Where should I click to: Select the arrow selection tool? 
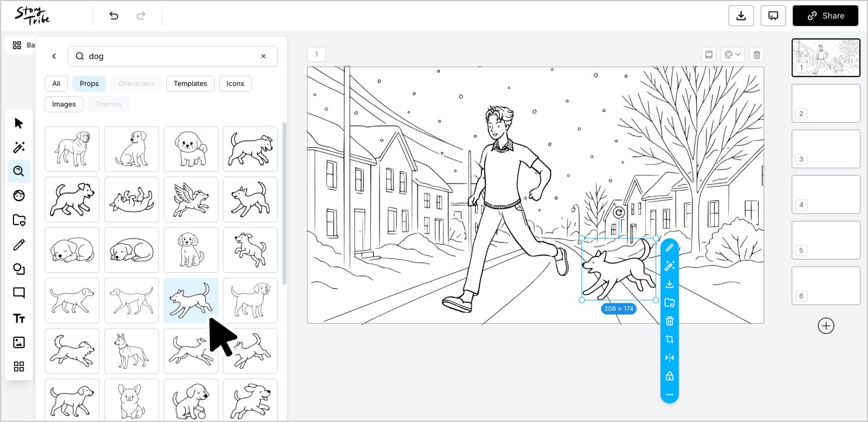coord(19,123)
